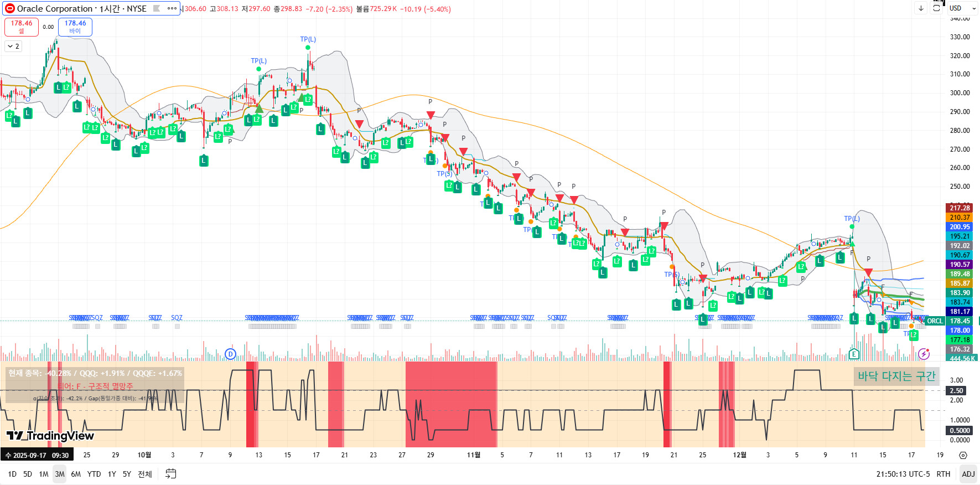
Task: Click the 2025-09-17 09:30 date label
Action: tap(37, 455)
